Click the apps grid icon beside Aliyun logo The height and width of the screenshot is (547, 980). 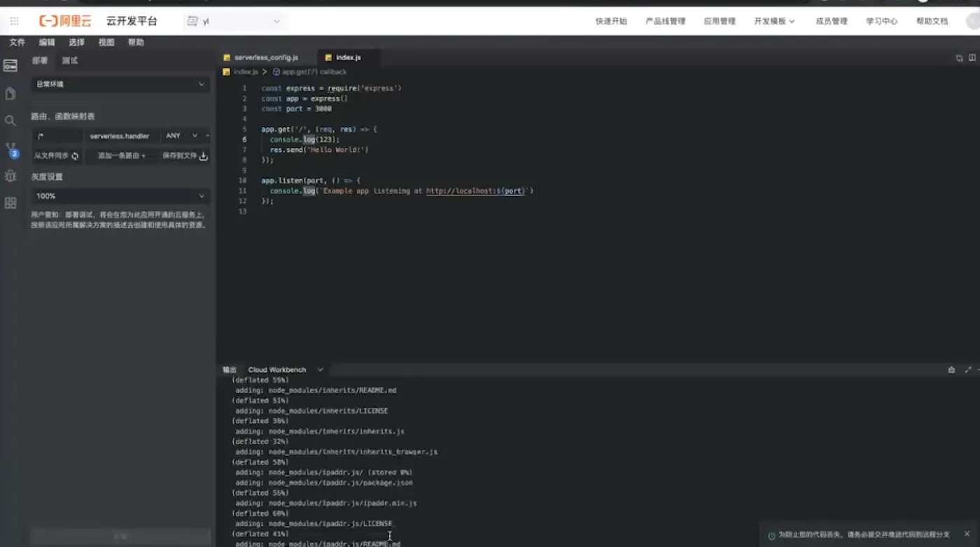14,21
